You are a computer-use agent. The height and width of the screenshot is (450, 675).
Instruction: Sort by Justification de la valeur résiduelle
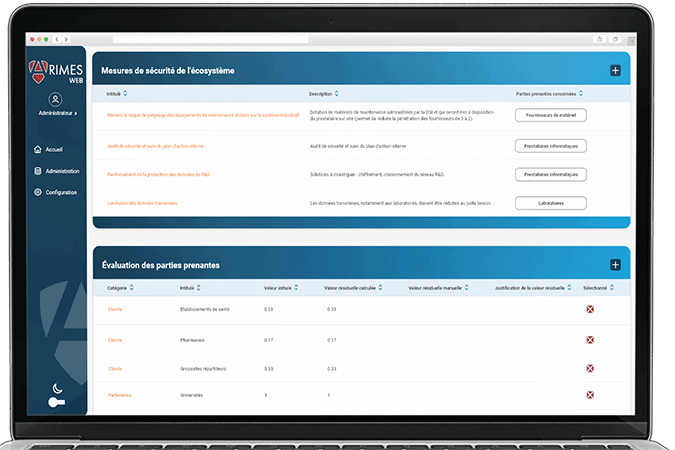tap(570, 288)
